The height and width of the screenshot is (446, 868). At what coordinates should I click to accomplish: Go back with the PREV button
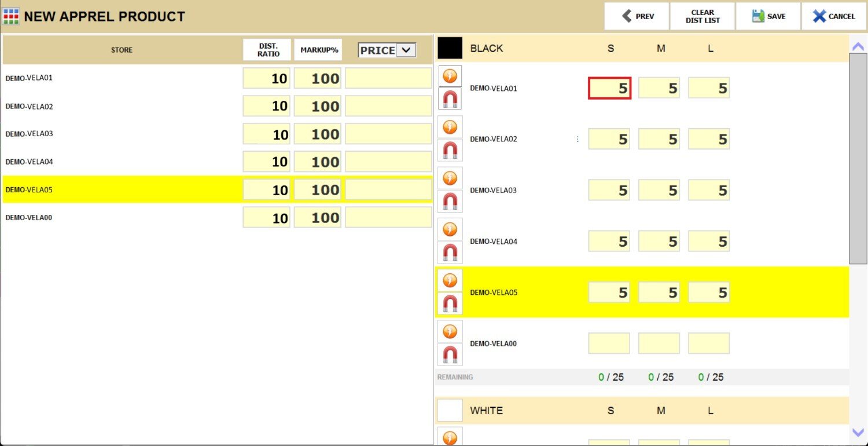pyautogui.click(x=637, y=16)
